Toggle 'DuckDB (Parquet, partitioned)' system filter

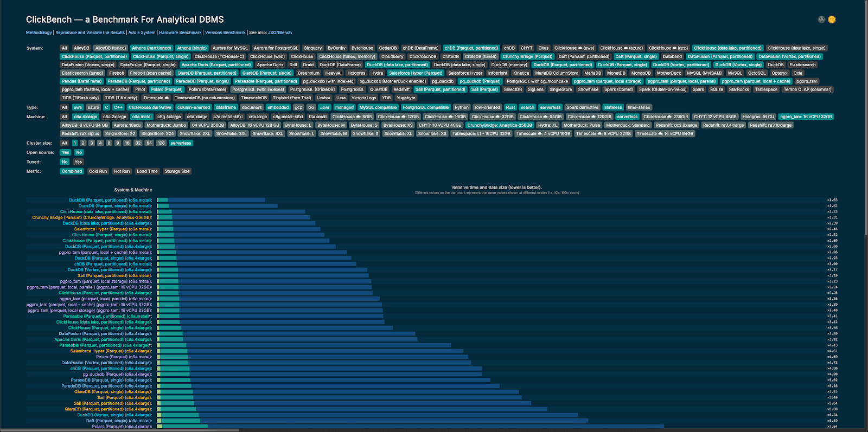[563, 65]
